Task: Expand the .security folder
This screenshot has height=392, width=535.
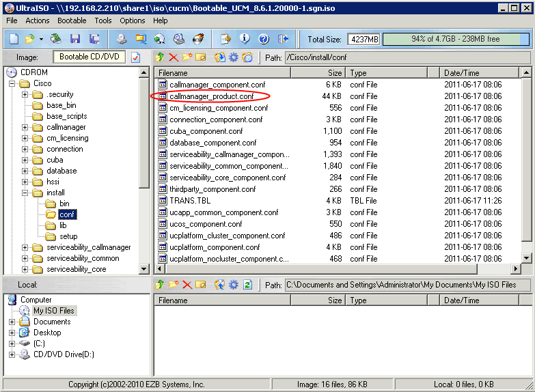Action: tap(25, 94)
